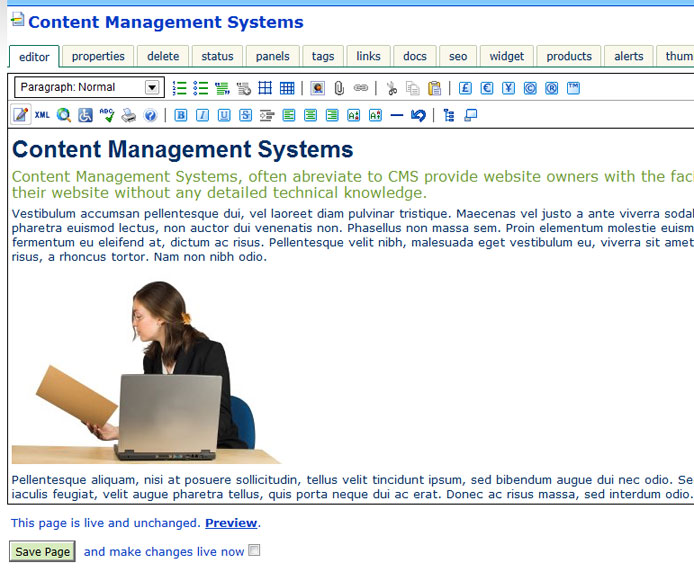Run the ABC spell check

coord(107,115)
